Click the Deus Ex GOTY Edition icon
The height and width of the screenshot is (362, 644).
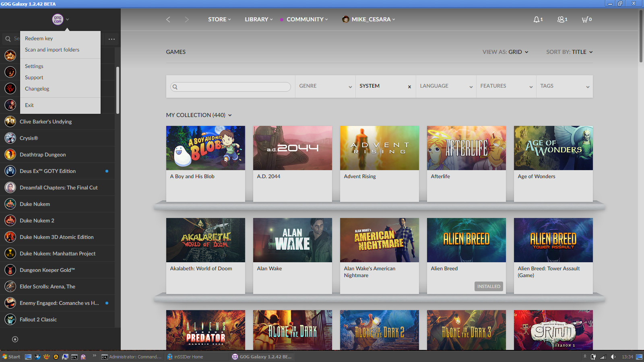point(10,171)
